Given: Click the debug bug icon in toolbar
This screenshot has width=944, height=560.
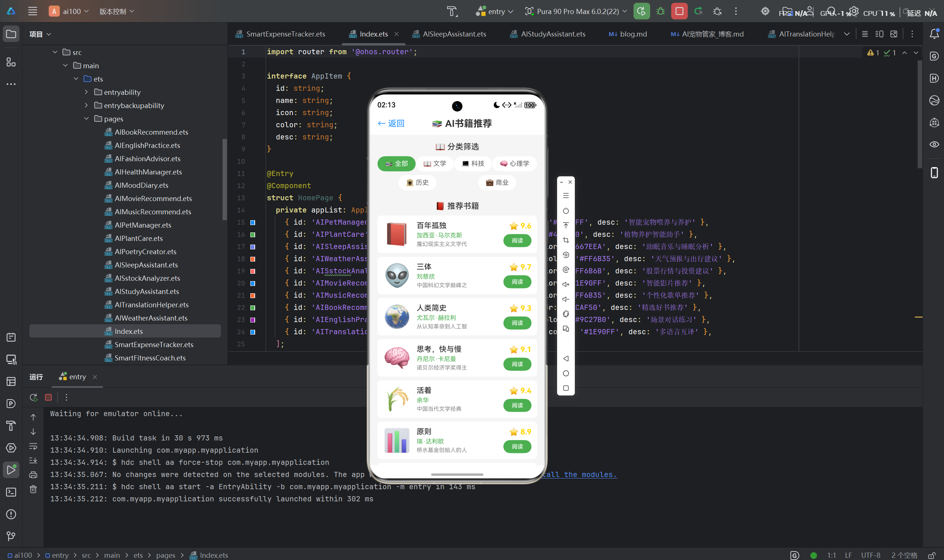Looking at the screenshot, I should (660, 11).
